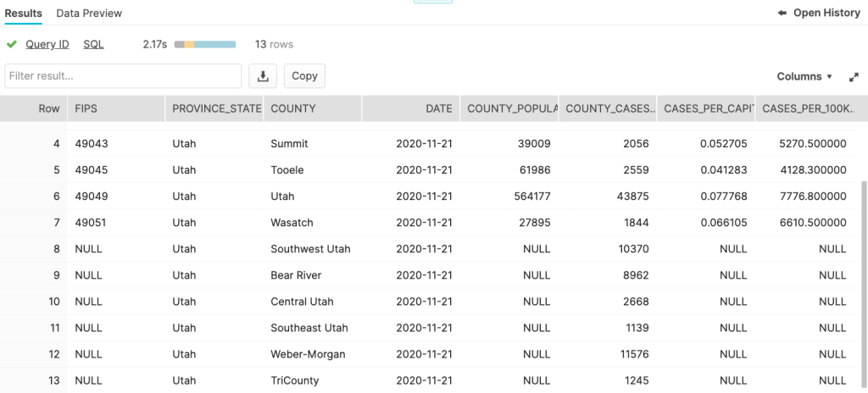The width and height of the screenshot is (868, 393).
Task: Click the green query success checkmark
Action: click(x=12, y=44)
